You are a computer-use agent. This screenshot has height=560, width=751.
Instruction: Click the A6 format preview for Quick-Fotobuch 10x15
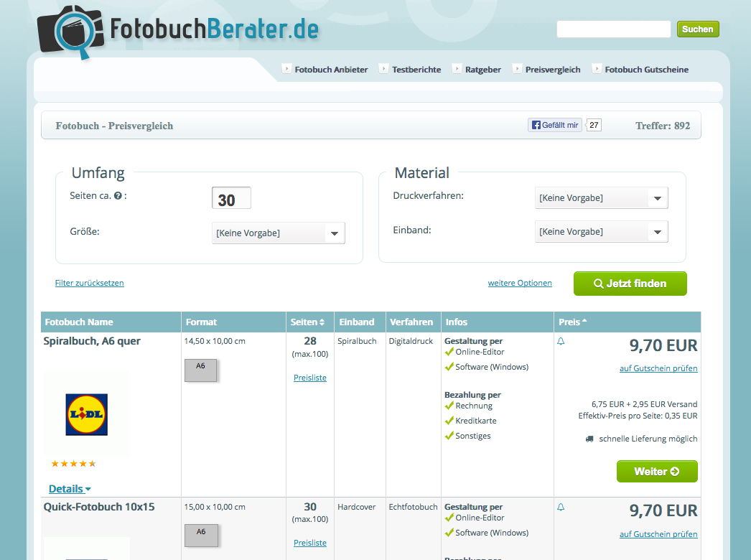point(201,536)
